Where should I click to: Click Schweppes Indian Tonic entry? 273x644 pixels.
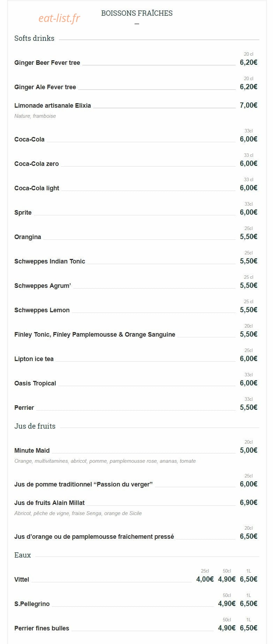pos(50,261)
